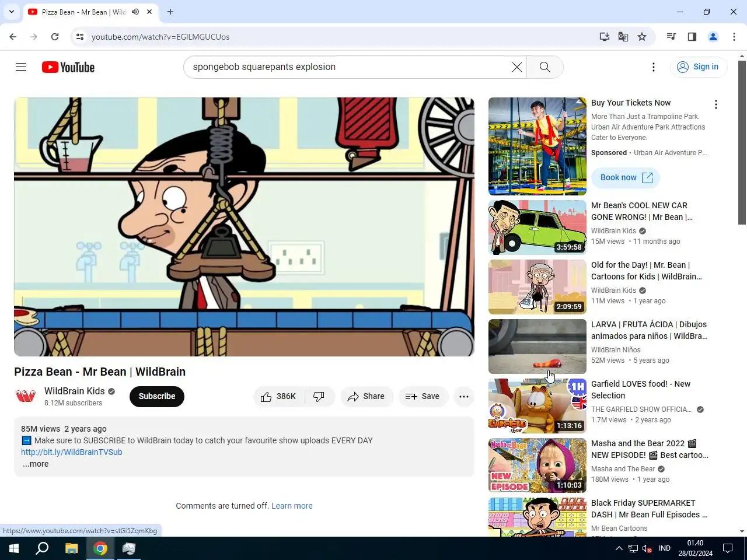
Task: Bookmark this tab with star
Action: 642,37
